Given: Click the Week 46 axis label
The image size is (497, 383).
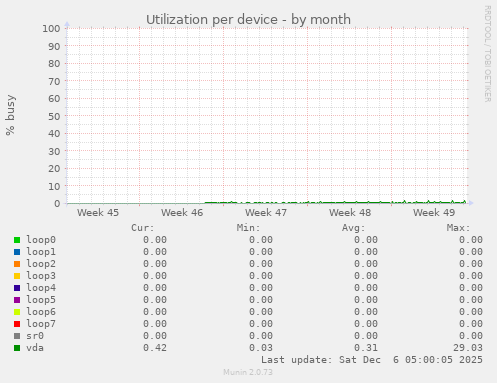Looking at the screenshot, I should 182,213.
